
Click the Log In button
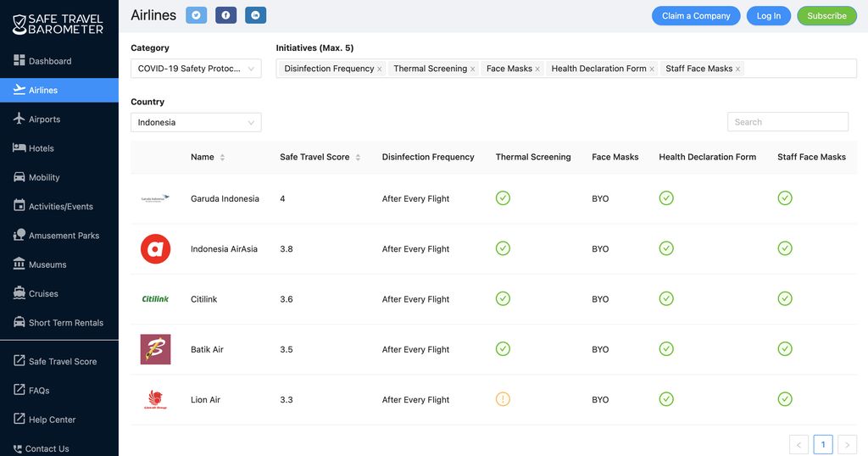click(x=768, y=15)
